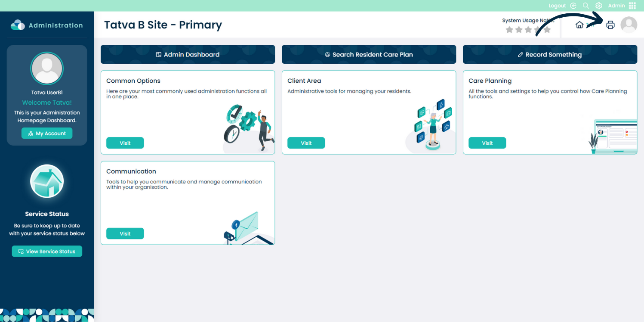Click the Logout link in top bar
The image size is (644, 323).
(557, 6)
